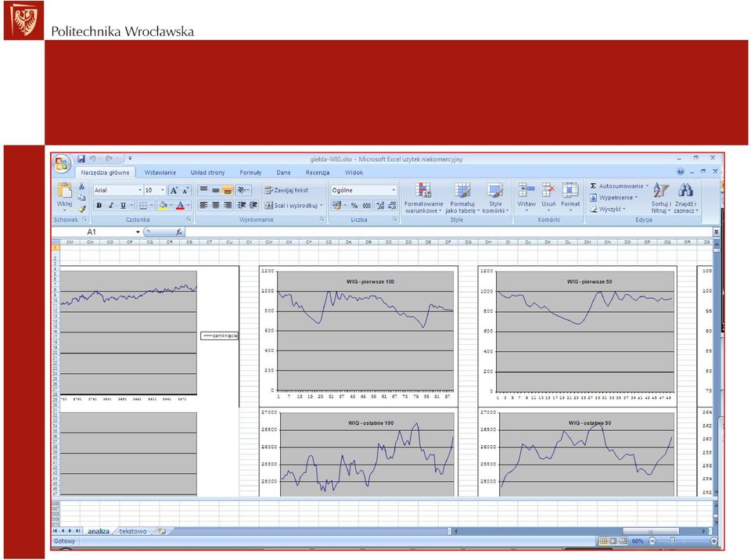This screenshot has width=751, height=560.
Task: Toggle italic formatting
Action: click(x=111, y=206)
